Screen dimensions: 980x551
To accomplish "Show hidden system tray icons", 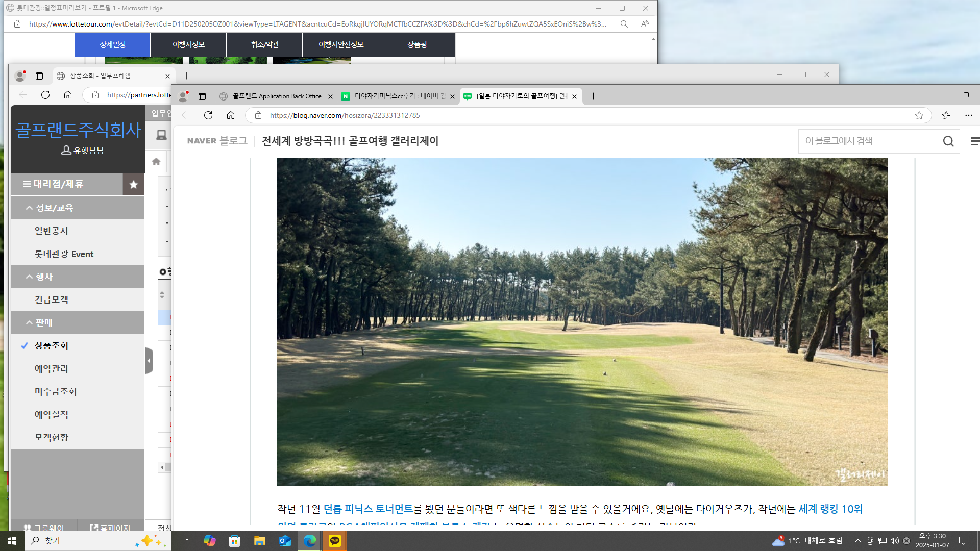I will (857, 541).
